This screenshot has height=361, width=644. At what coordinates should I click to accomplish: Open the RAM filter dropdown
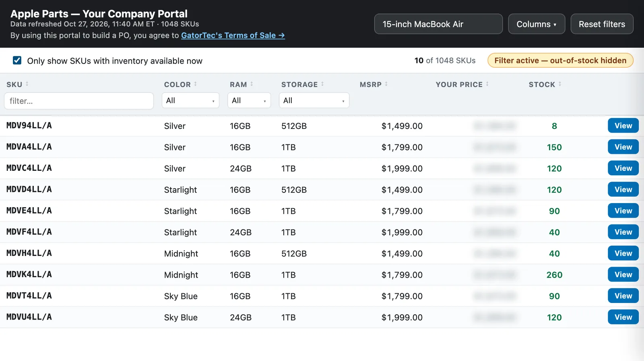[249, 100]
